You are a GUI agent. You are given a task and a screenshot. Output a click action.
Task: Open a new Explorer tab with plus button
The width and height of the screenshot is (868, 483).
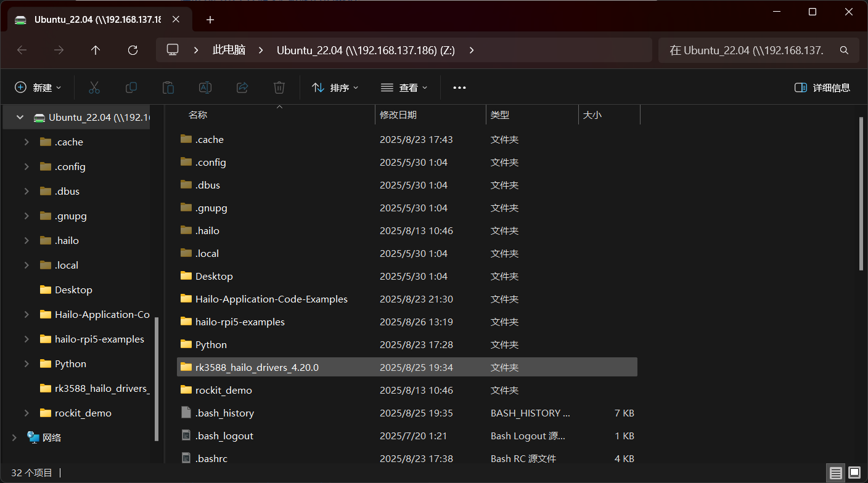point(210,19)
